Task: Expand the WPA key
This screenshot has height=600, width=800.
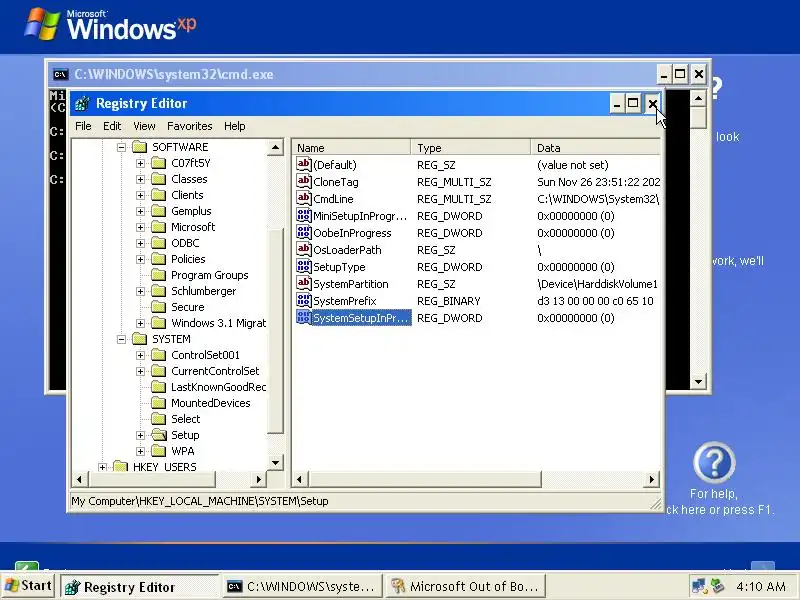Action: pyautogui.click(x=140, y=451)
